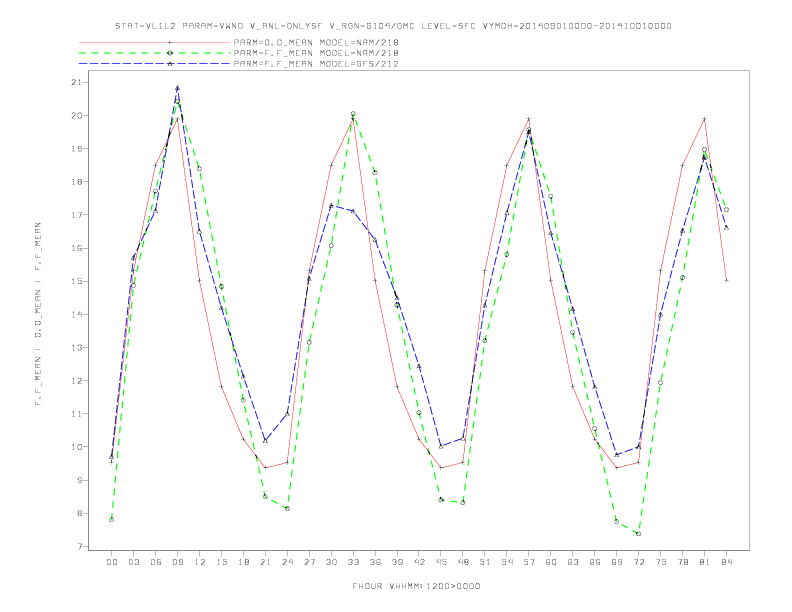Click y-axis tick label 11
This screenshot has width=792, height=612.
pyautogui.click(x=77, y=414)
